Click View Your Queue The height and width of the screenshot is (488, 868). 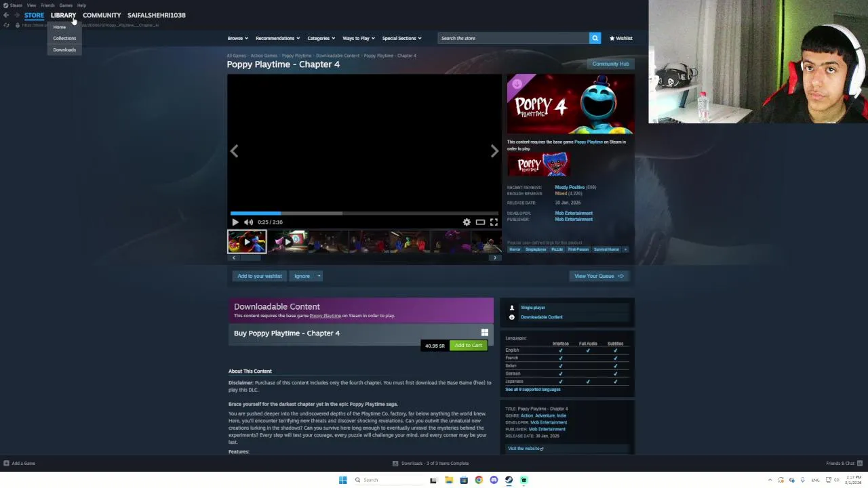599,276
